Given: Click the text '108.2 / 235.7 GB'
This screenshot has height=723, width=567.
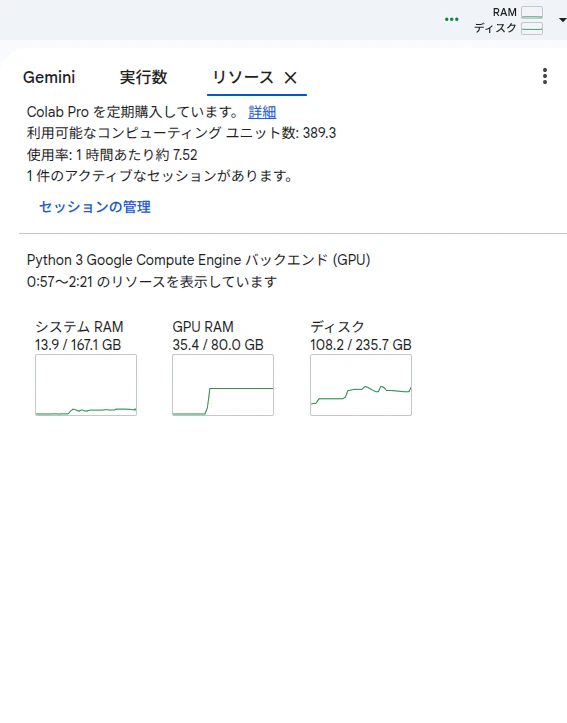Looking at the screenshot, I should (360, 345).
